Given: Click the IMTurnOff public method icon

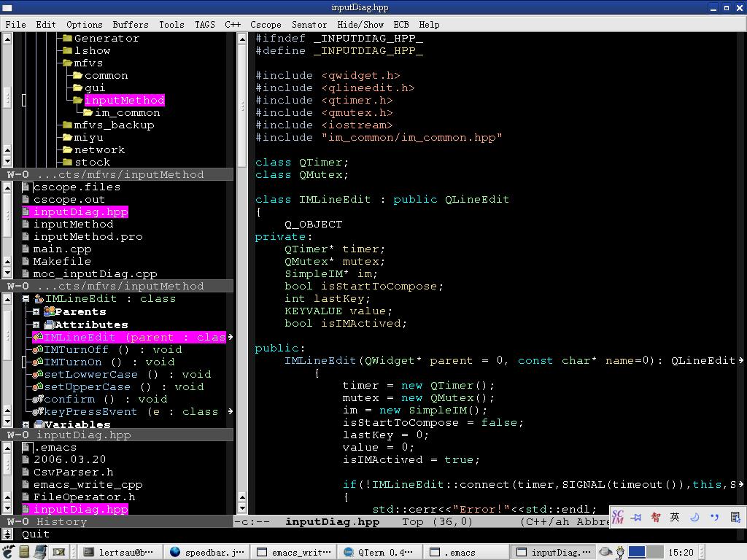Looking at the screenshot, I should [x=38, y=349].
